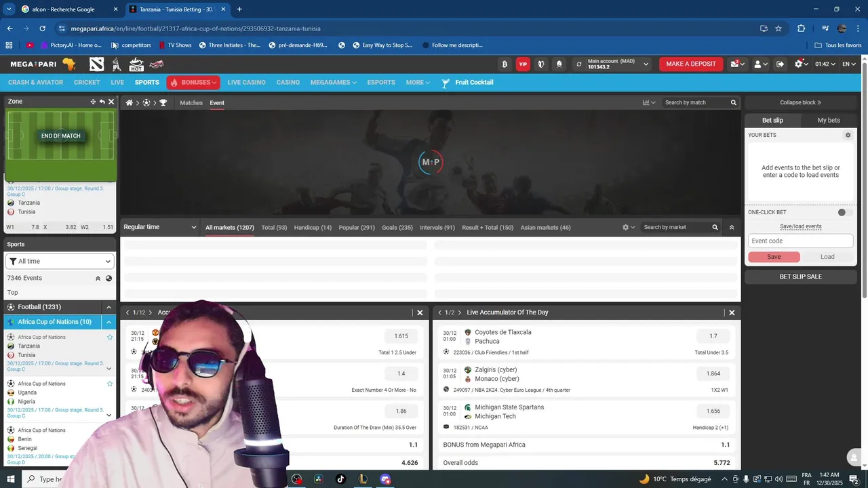Go to next live accumulator 1/2
Viewport: 868px width, 488px height.
460,312
